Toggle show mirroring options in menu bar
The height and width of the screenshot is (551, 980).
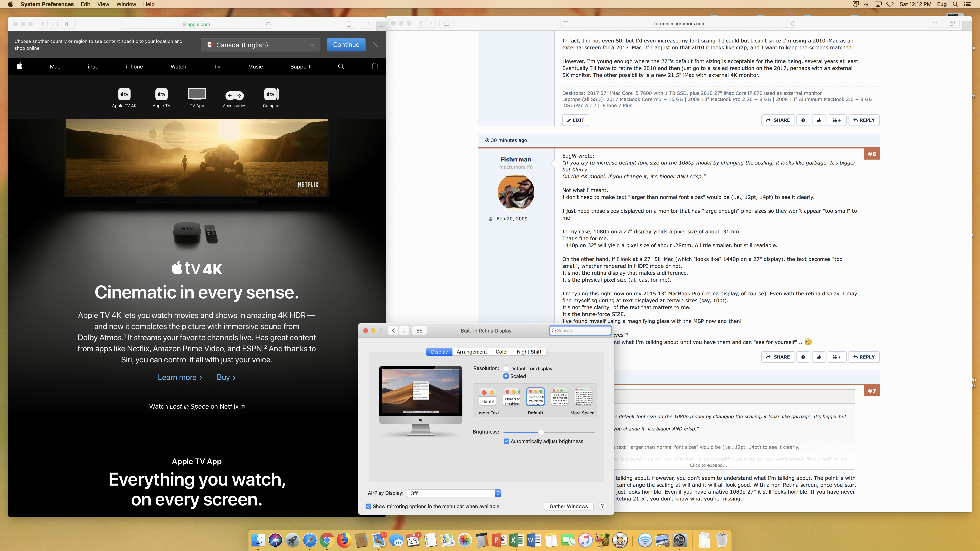tap(369, 506)
